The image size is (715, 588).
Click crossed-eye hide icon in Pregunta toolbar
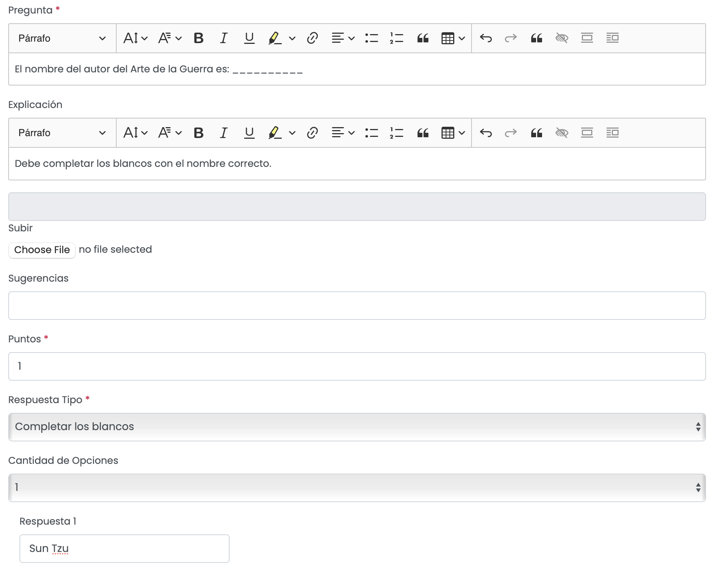(x=562, y=38)
